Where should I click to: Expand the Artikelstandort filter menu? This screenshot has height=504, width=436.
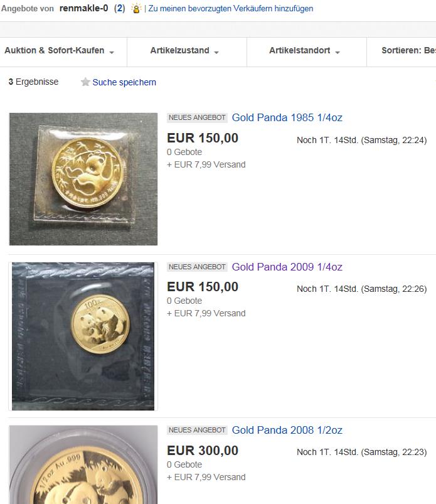[304, 51]
